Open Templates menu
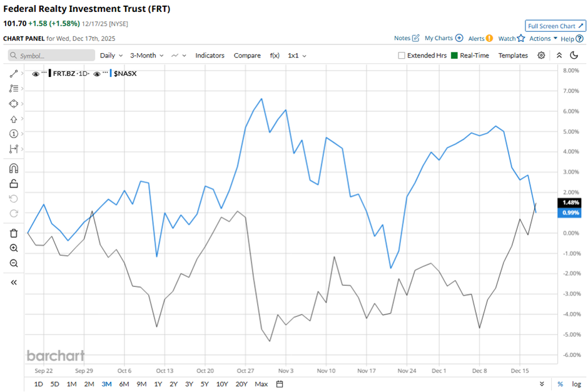 click(513, 56)
